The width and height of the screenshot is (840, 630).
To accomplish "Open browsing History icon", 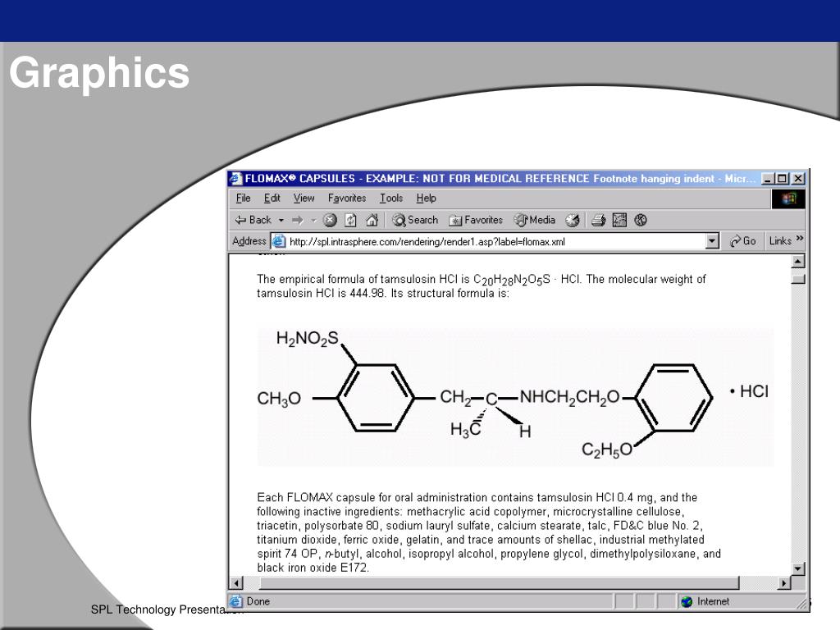I will coord(572,220).
